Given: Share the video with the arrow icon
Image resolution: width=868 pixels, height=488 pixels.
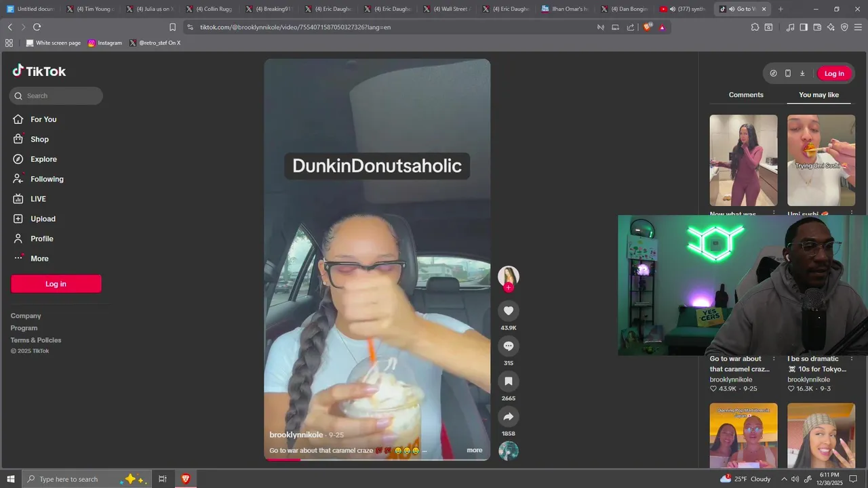Looking at the screenshot, I should coord(509,416).
